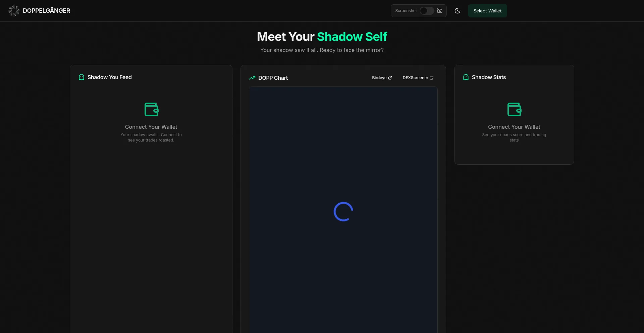Click the external-link icon after DEXScreener
This screenshot has height=333, width=644.
432,78
